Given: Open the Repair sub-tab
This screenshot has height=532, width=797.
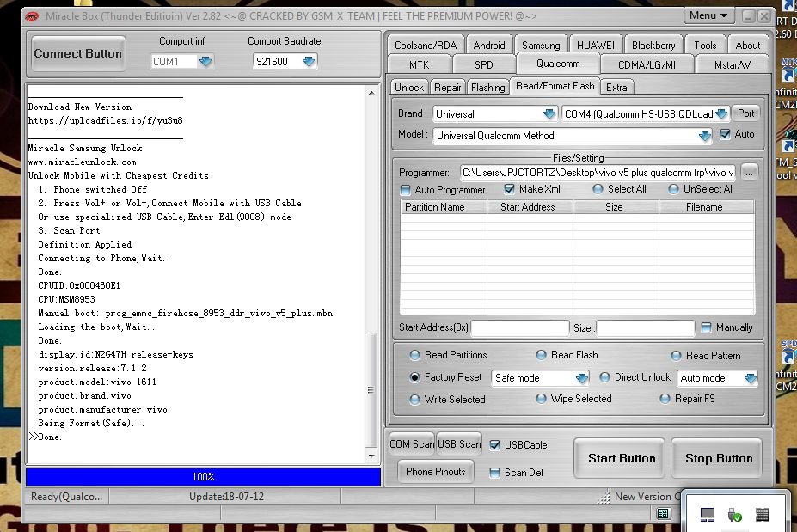Looking at the screenshot, I should coord(448,88).
